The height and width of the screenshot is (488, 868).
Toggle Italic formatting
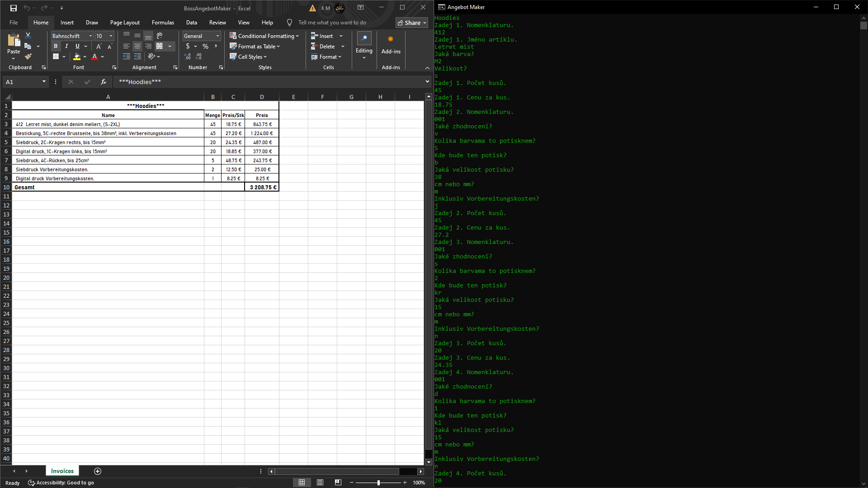(x=66, y=46)
